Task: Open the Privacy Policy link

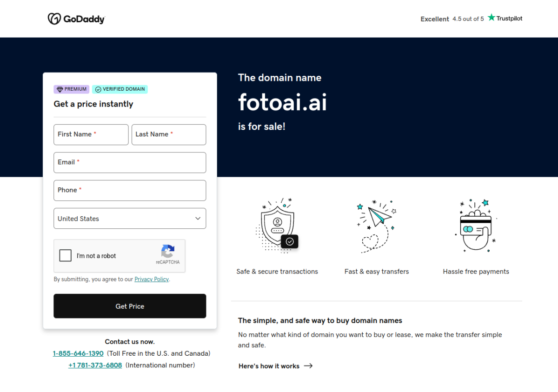Action: pos(152,279)
